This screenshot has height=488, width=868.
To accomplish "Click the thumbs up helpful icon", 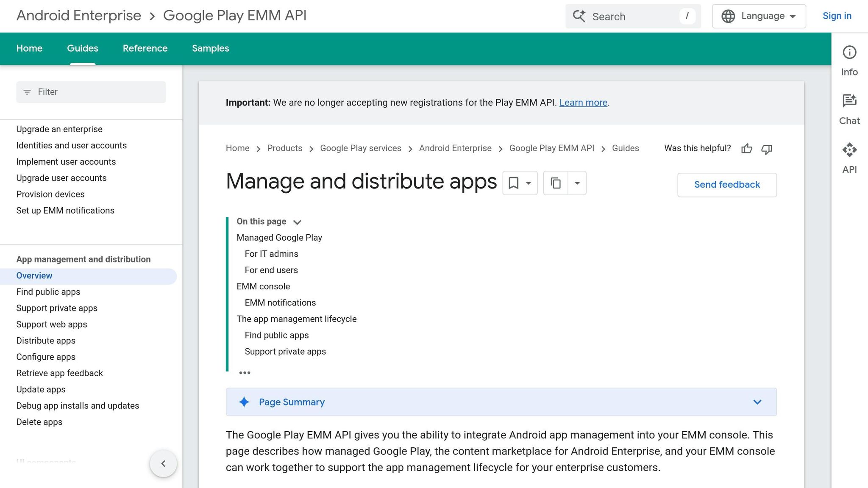I will point(747,149).
